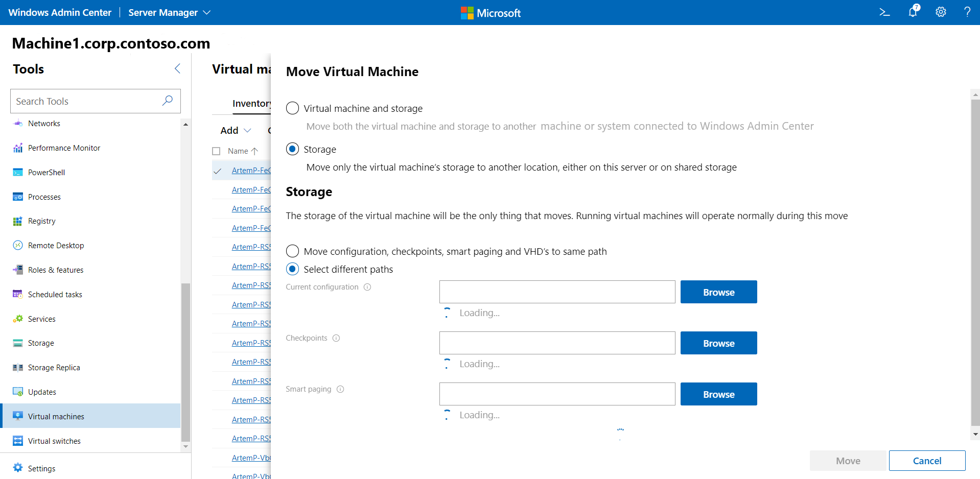980x479 pixels.
Task: Click the help question mark icon
Action: [x=967, y=12]
